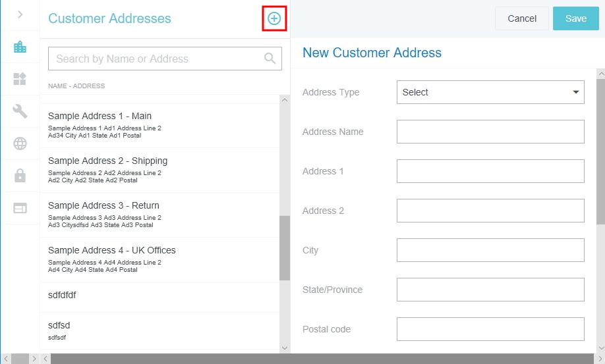Open the web layout sidebar icon

pyautogui.click(x=20, y=208)
